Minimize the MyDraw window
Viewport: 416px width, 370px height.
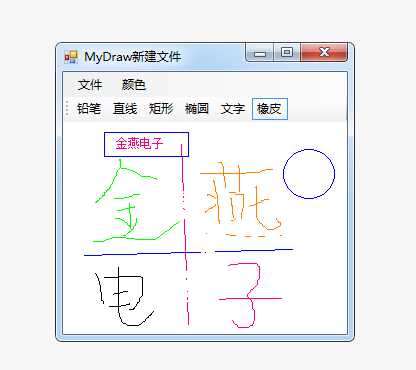260,53
